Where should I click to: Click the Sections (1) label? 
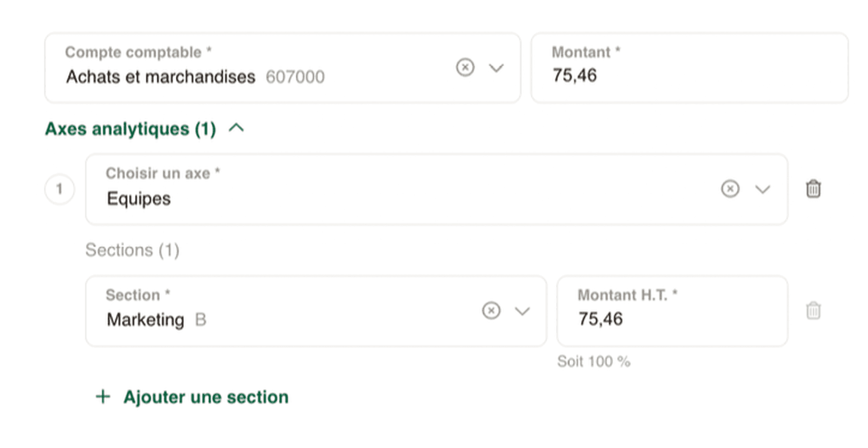[132, 250]
